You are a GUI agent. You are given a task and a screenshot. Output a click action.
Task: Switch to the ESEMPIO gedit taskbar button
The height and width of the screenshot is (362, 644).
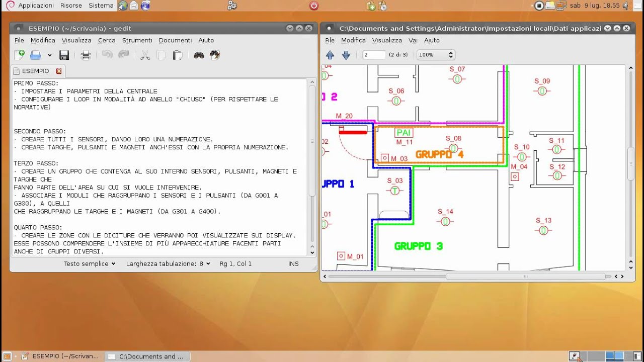click(60, 356)
